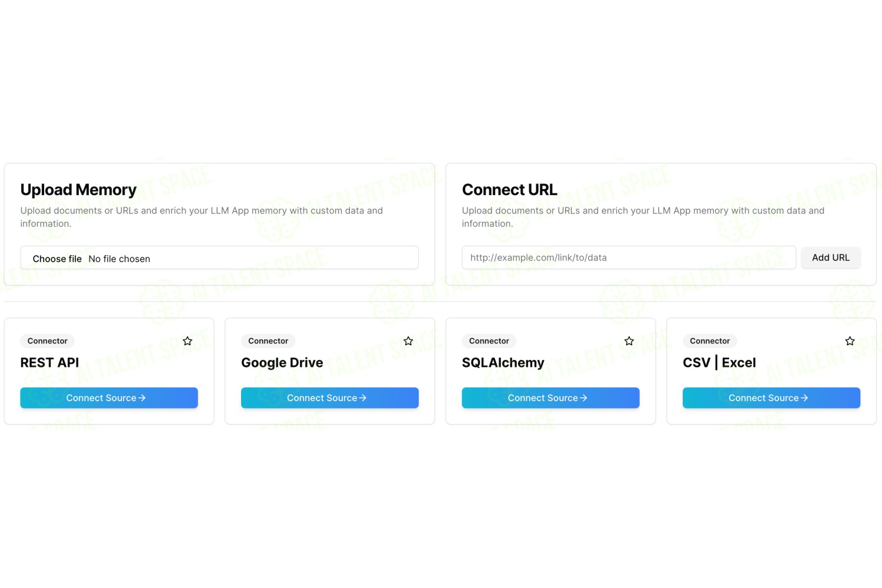Click the Connector badge on Google Drive
Viewport: 882px width, 588px height.
coord(268,341)
